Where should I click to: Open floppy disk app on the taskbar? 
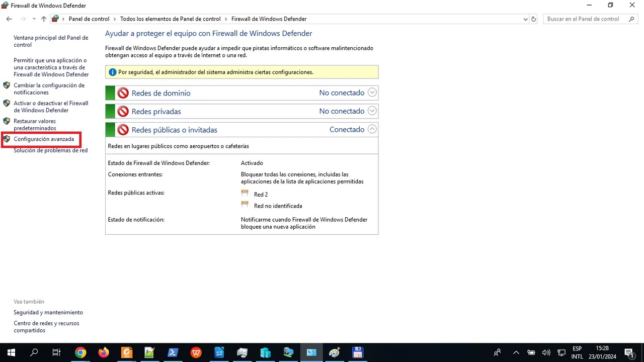(357, 352)
